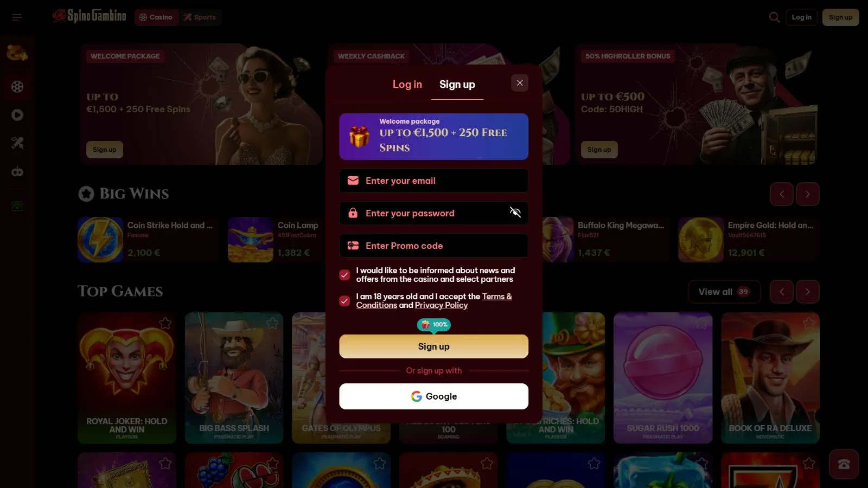Open the Privacy Policy link
This screenshot has width=868, height=488.
[x=441, y=305]
